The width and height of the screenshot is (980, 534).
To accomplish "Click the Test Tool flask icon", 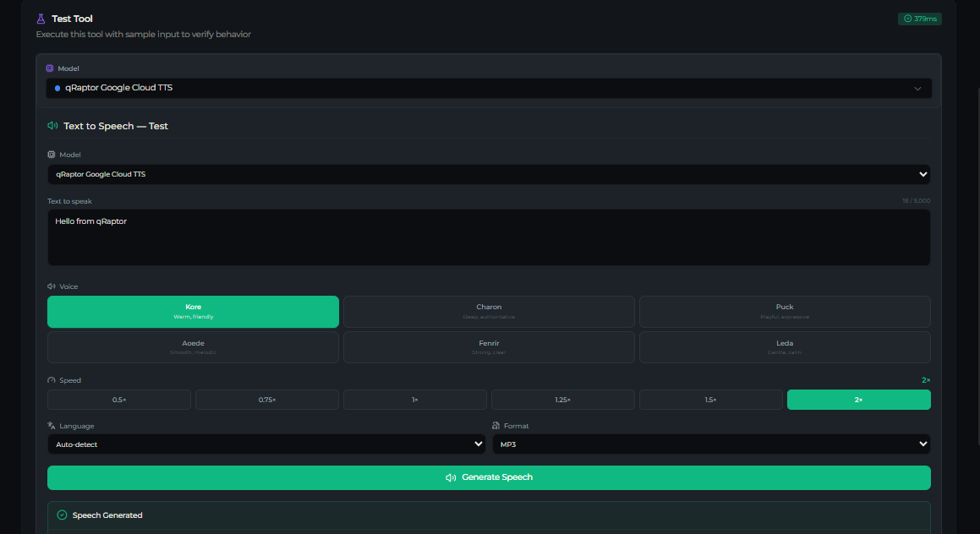I will (x=41, y=19).
